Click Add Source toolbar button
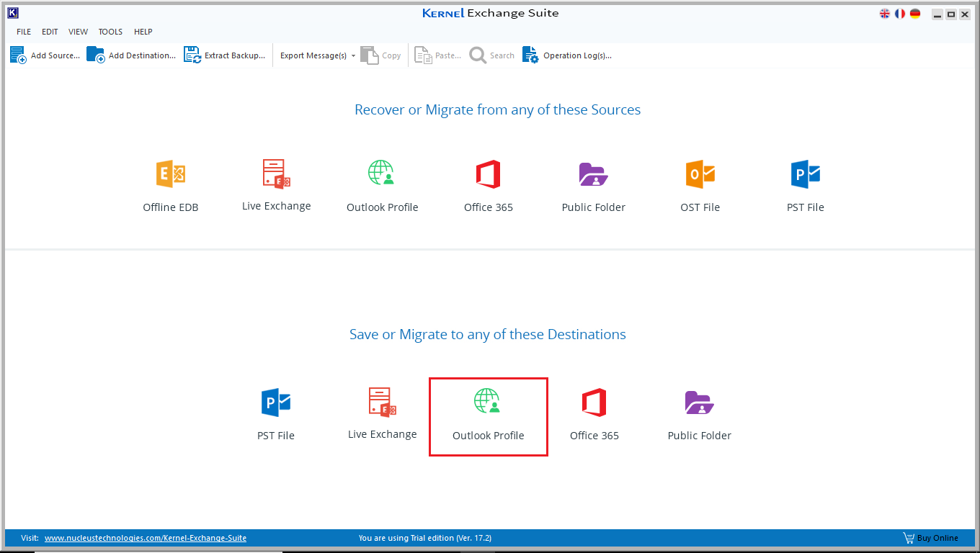Viewport: 980px width, 553px height. coord(45,55)
